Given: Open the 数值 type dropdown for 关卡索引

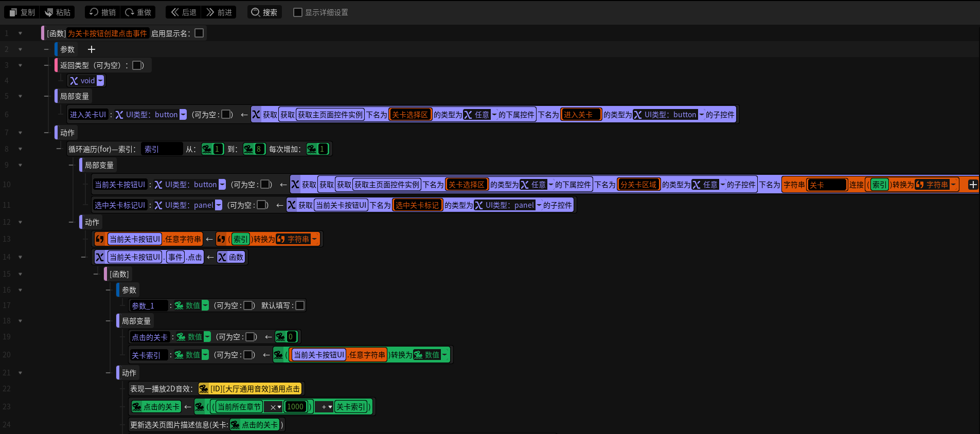Looking at the screenshot, I should tap(205, 355).
